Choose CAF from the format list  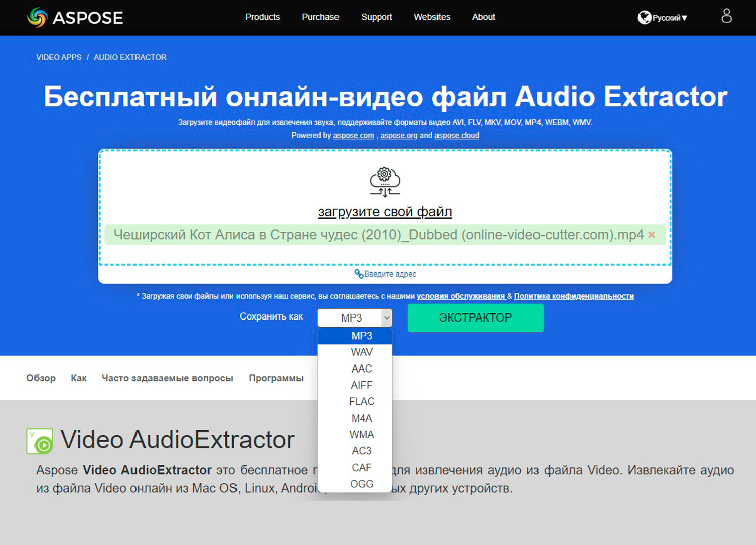[x=355, y=467]
